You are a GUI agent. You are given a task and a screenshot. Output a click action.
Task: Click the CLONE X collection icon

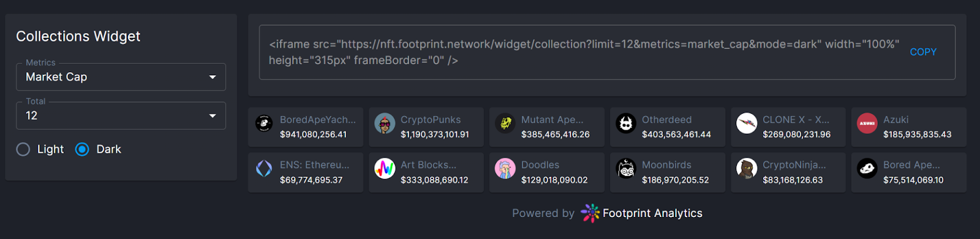pos(747,123)
